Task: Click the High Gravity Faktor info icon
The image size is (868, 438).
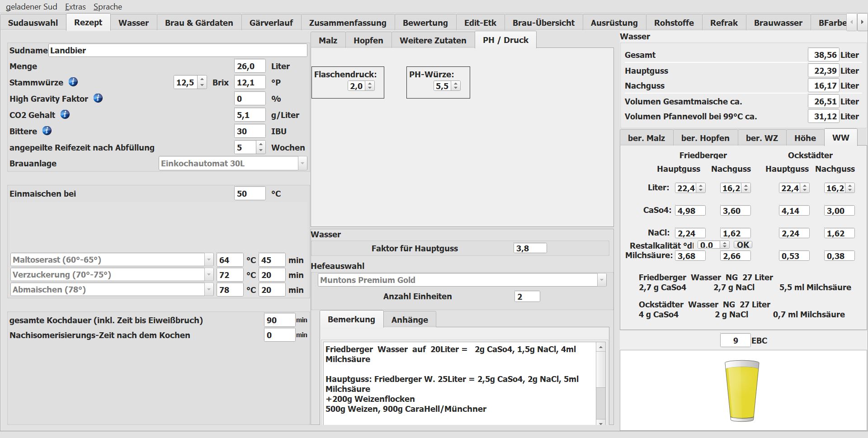Action: tap(98, 98)
